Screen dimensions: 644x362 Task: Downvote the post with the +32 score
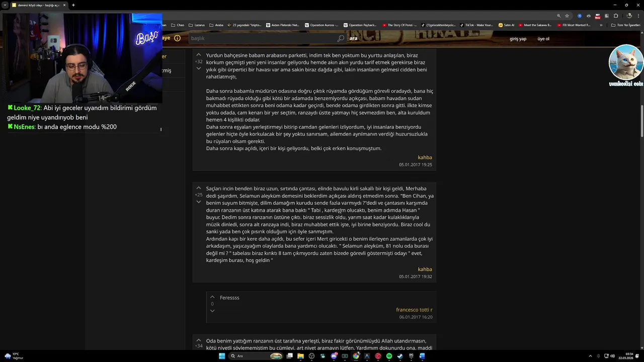(198, 68)
